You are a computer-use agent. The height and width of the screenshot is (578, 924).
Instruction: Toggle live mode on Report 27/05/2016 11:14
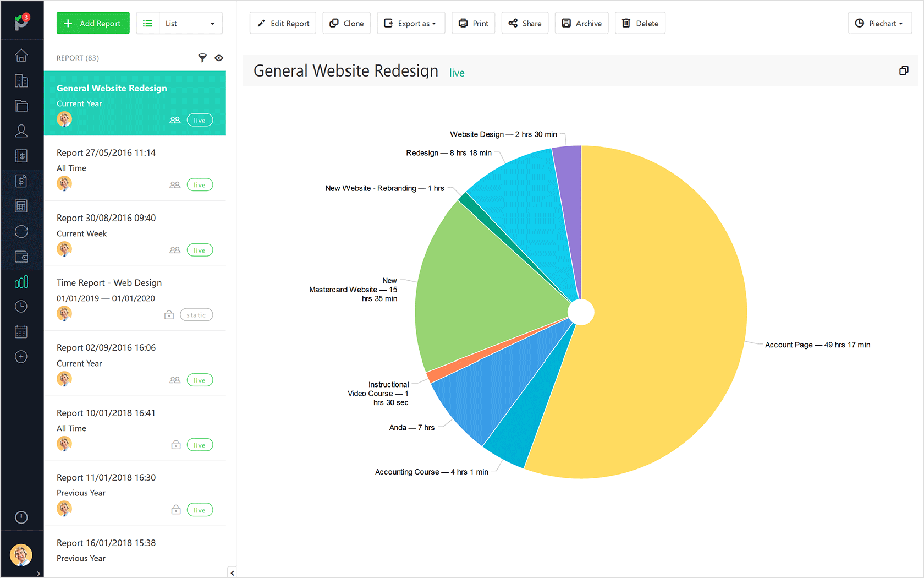(x=200, y=184)
